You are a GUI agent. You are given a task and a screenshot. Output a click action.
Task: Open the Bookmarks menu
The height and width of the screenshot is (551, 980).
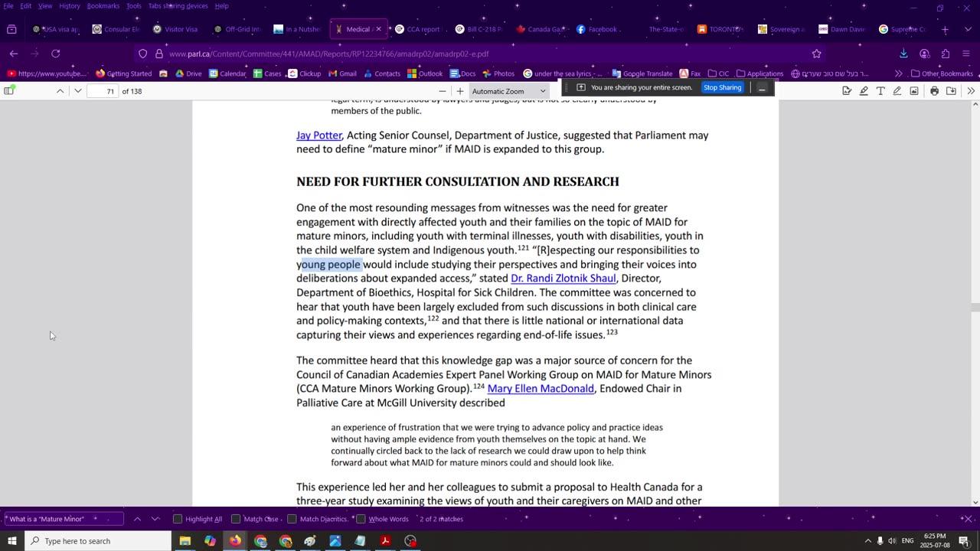click(x=103, y=5)
